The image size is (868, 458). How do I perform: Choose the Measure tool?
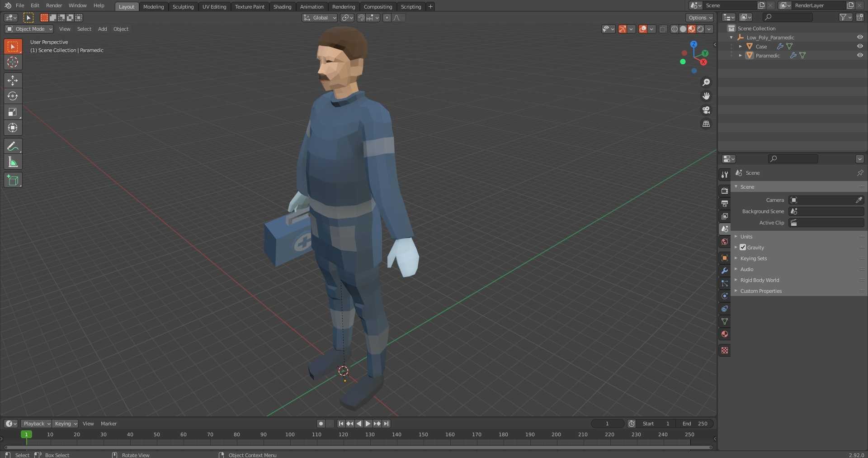click(13, 162)
